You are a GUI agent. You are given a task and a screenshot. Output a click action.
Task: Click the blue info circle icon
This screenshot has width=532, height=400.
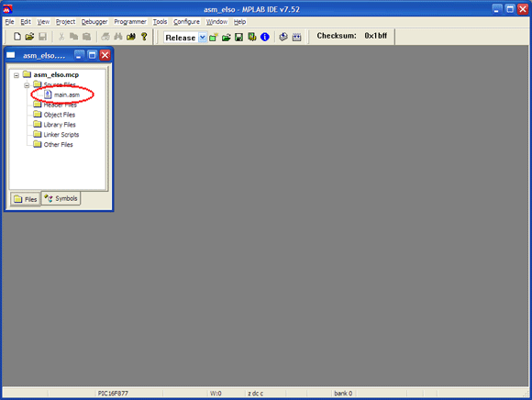[265, 37]
